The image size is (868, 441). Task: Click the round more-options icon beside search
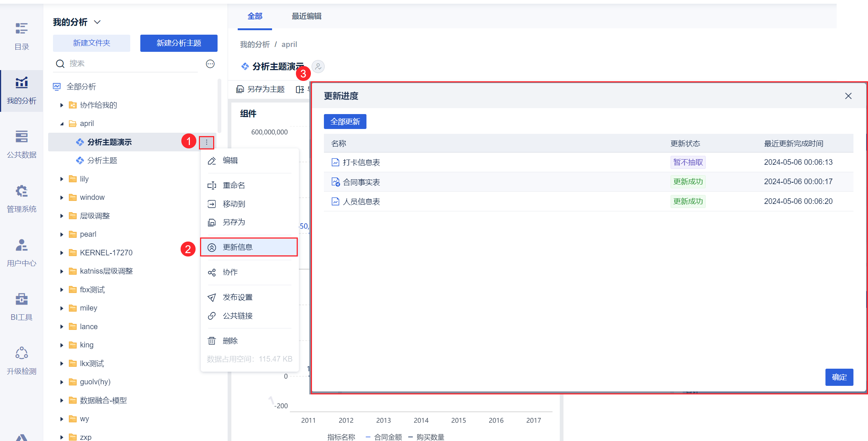pos(210,64)
